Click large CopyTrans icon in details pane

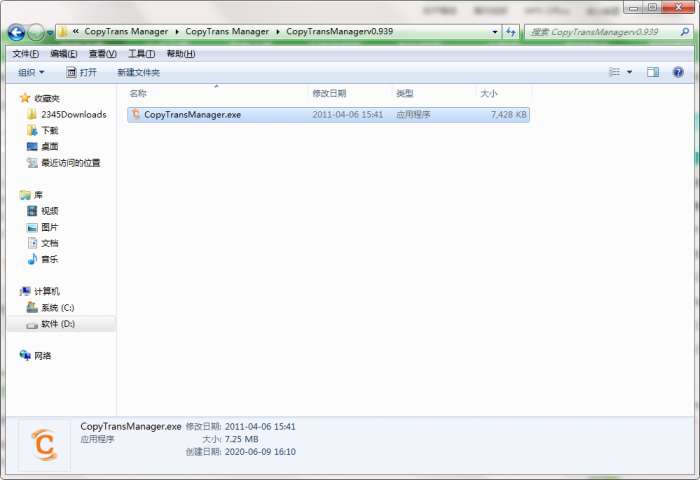click(44, 445)
